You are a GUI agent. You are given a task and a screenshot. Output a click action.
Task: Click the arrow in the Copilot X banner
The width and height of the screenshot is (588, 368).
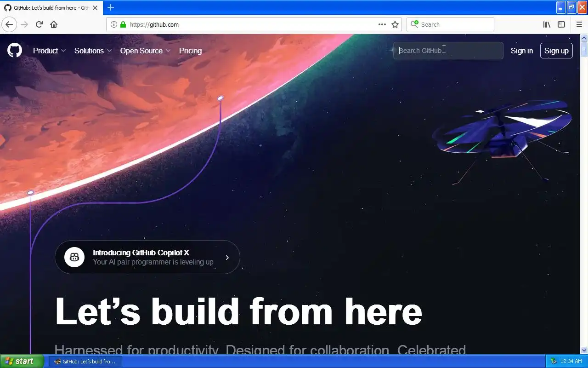click(x=227, y=258)
